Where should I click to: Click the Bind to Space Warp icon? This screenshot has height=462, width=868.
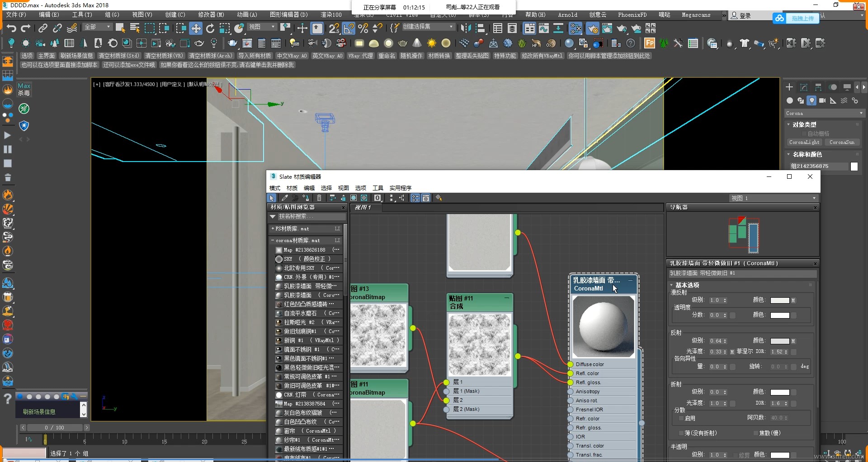[x=71, y=29]
